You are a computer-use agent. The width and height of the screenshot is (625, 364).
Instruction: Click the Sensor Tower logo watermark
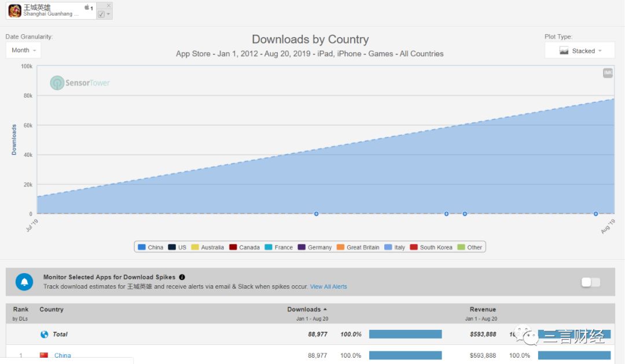(x=80, y=83)
